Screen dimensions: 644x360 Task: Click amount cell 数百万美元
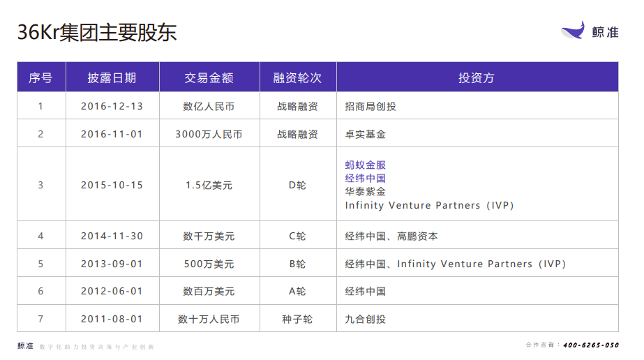(x=209, y=291)
